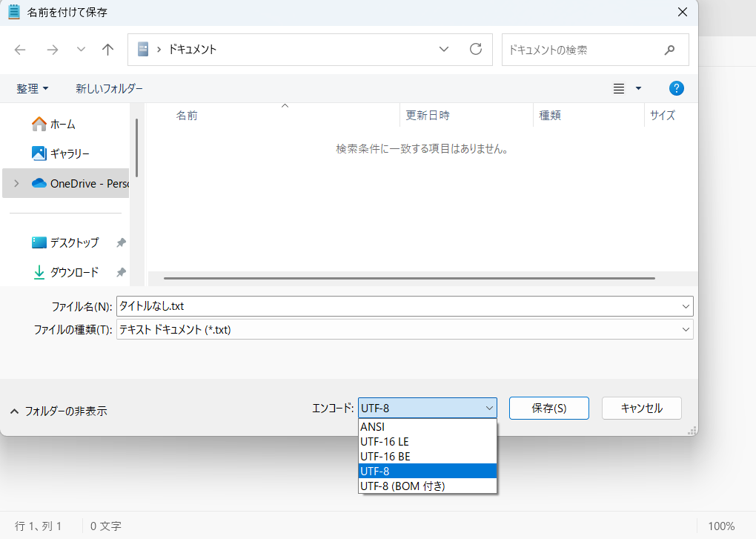Sort by the 名前 column header
Screen dimensions: 756x539
pyautogui.click(x=187, y=115)
